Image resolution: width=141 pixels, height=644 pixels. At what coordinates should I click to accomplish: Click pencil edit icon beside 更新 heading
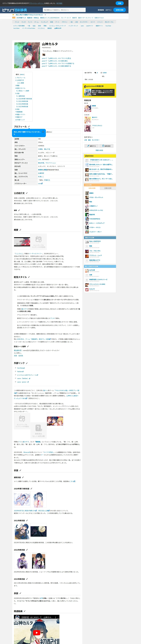(19, 210)
